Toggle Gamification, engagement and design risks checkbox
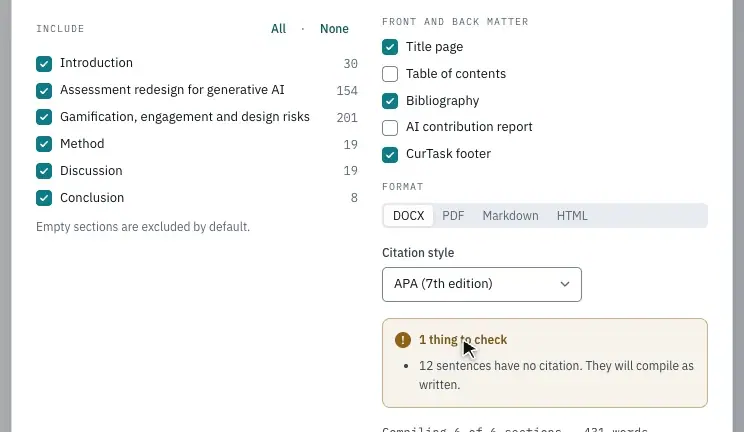 pos(44,117)
